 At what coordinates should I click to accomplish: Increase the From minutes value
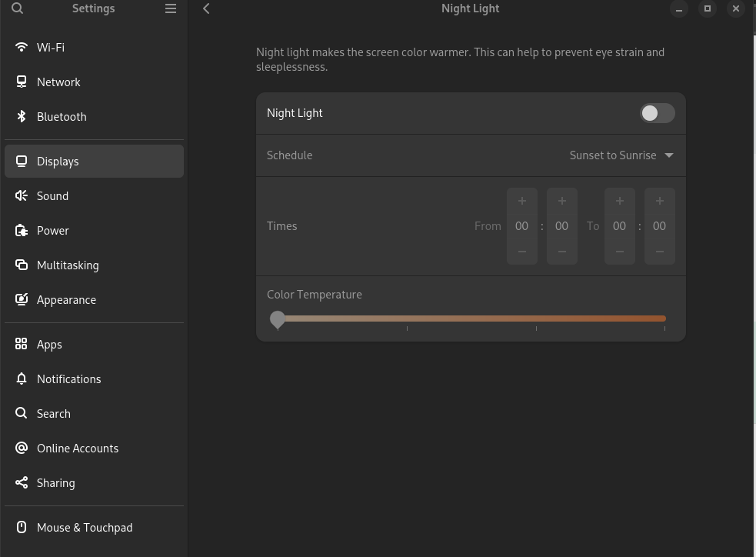click(561, 201)
